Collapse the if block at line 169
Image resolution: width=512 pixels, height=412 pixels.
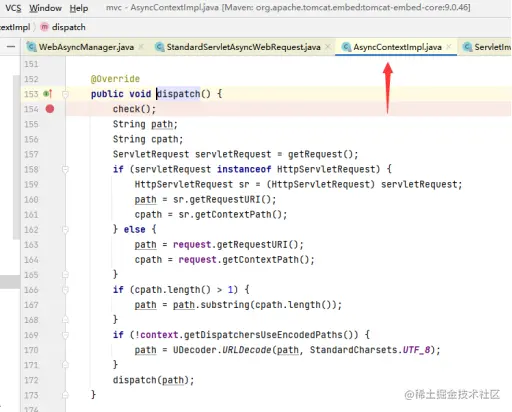coord(65,335)
